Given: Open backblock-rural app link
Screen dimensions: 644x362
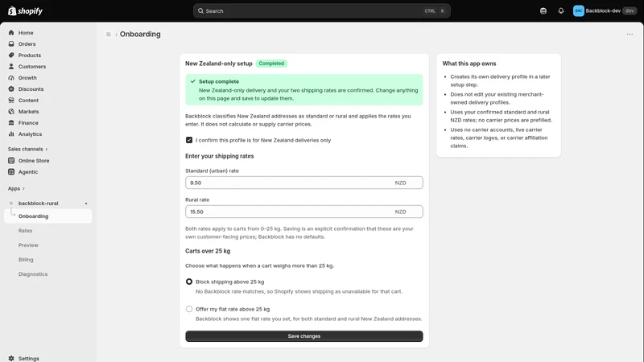Looking at the screenshot, I should coord(38,204).
